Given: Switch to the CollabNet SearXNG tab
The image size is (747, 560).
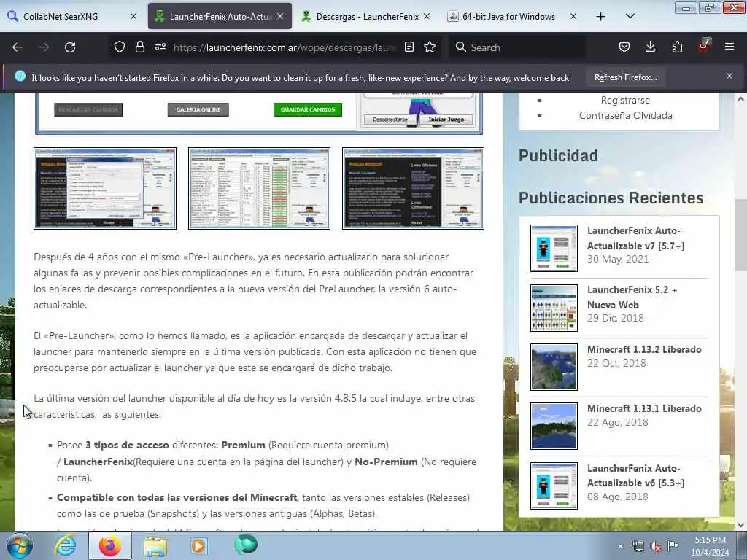Looking at the screenshot, I should click(x=71, y=17).
